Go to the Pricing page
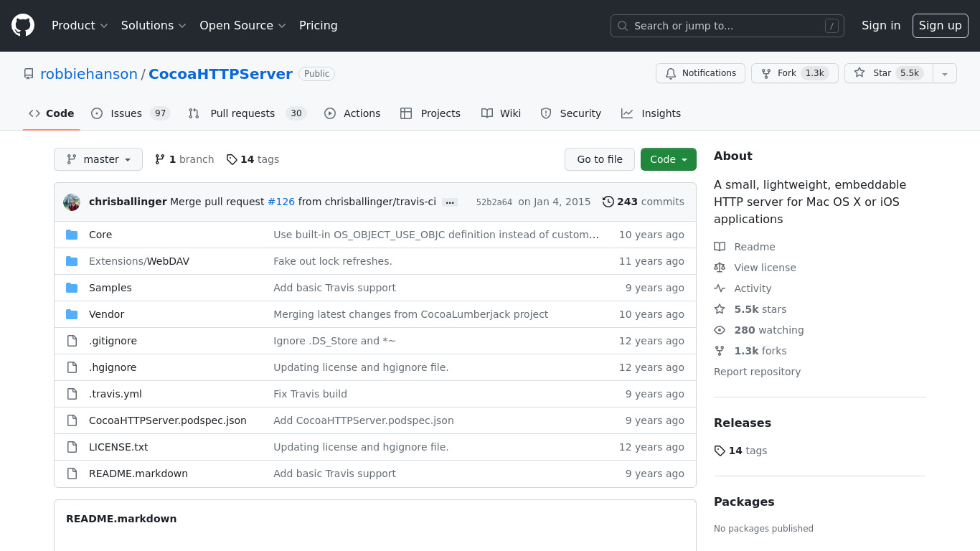 point(318,26)
